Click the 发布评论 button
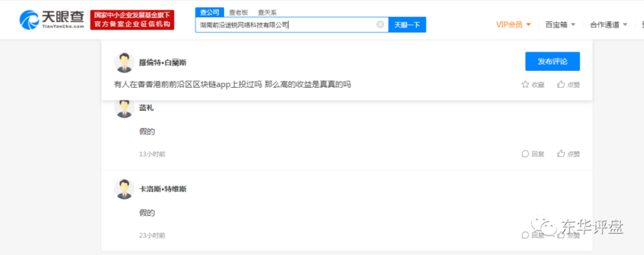This screenshot has width=644, height=255. (553, 62)
